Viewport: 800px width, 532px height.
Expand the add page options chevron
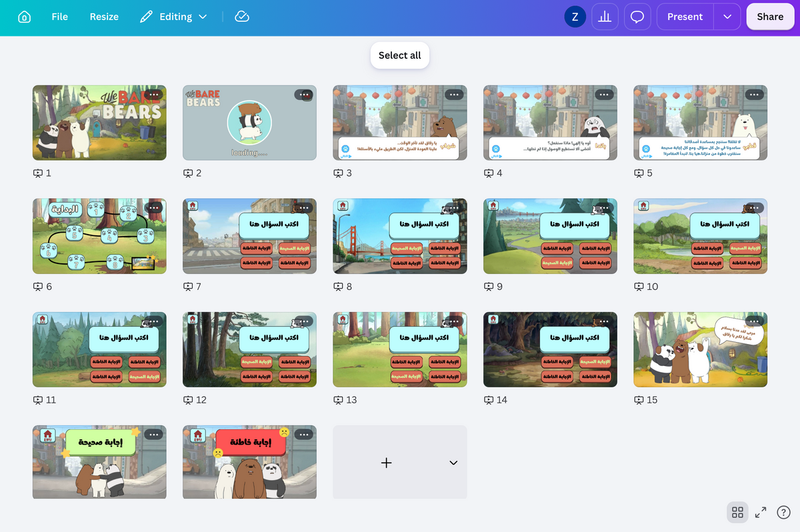pyautogui.click(x=453, y=463)
